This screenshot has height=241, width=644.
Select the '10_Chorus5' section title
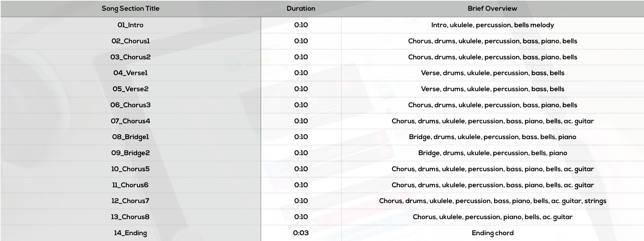tap(130, 169)
